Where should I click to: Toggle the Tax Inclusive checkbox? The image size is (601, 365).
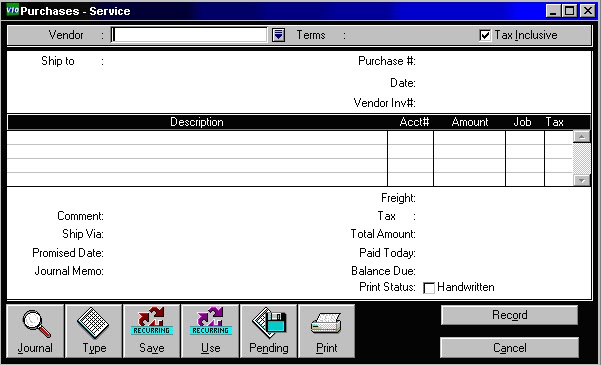tap(485, 35)
